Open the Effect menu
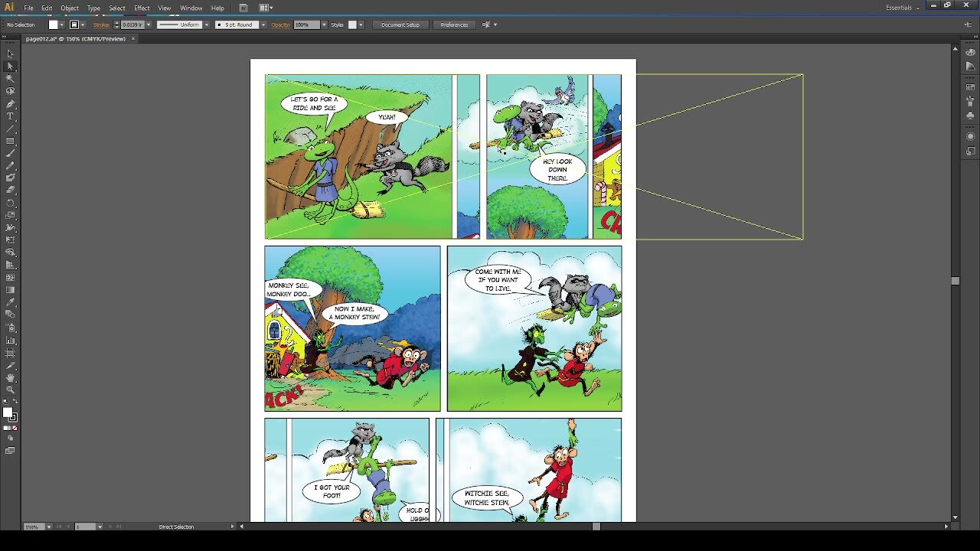Screen dimensions: 980x551 point(142,8)
